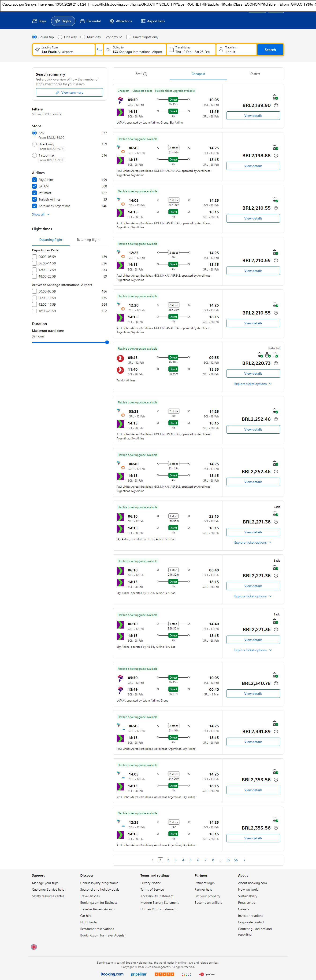The image size is (316, 980).
Task: Open the Economy cabin class dropdown
Action: coord(113,37)
